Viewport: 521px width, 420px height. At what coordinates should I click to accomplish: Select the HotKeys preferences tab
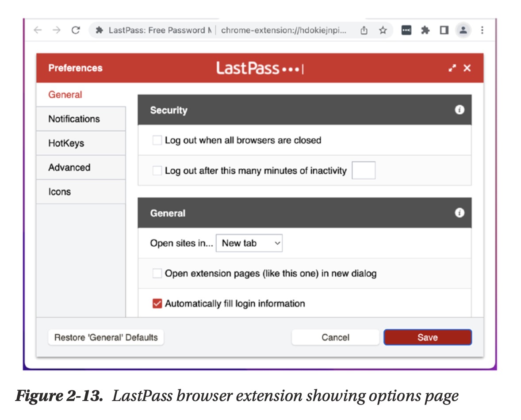66,143
